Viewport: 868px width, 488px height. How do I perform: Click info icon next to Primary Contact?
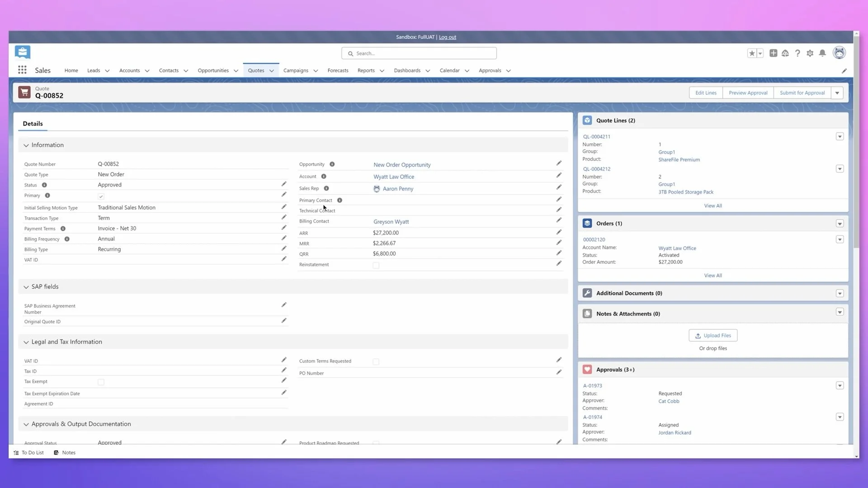click(340, 200)
